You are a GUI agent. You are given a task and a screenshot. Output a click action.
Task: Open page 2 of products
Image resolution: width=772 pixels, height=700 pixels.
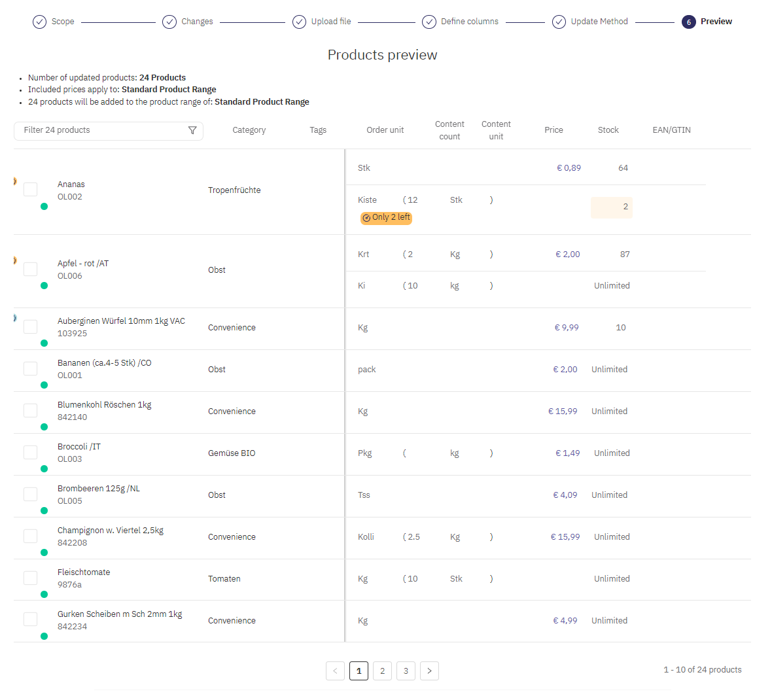pyautogui.click(x=382, y=671)
